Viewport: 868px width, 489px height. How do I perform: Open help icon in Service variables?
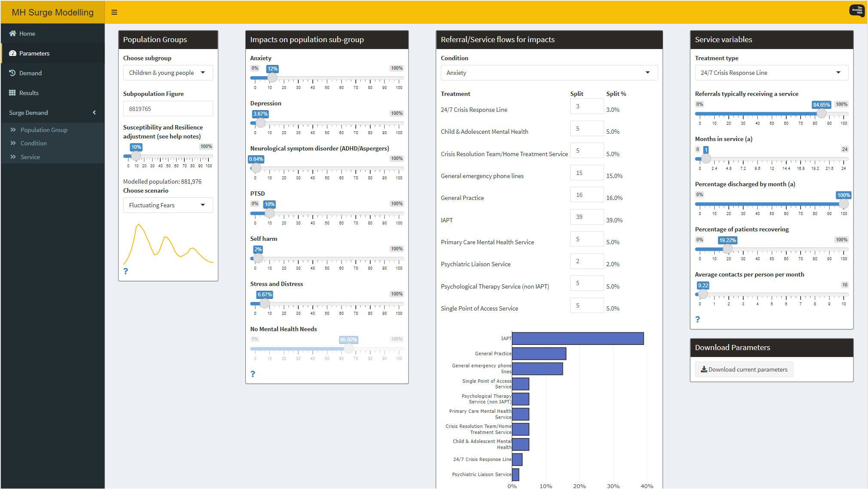pyautogui.click(x=697, y=319)
